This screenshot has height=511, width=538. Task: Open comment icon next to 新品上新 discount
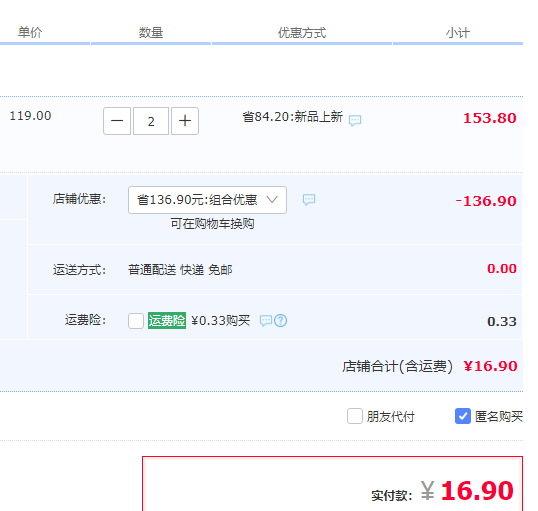click(355, 120)
